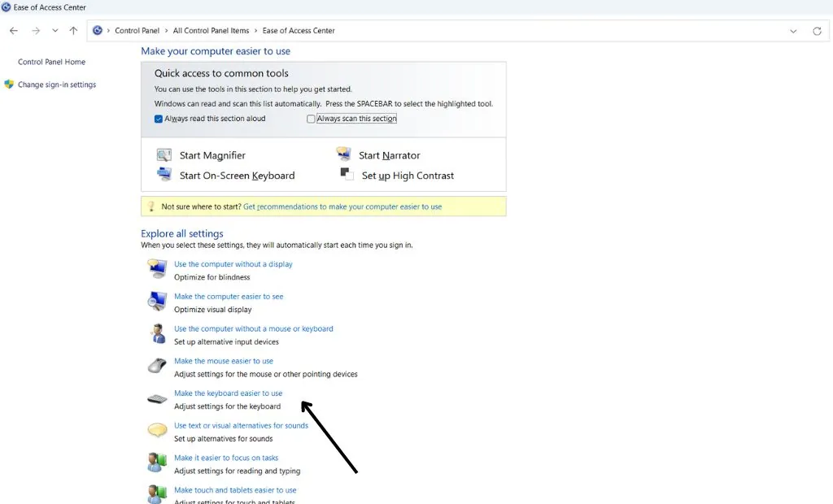Click the monitor icon for computer without display

(156, 268)
